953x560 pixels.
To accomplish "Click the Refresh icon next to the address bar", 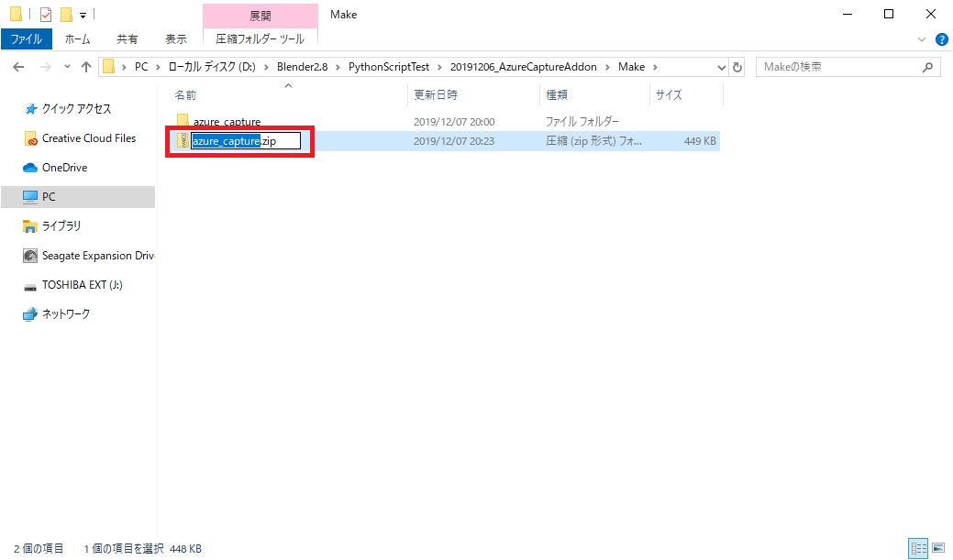I will pos(738,66).
